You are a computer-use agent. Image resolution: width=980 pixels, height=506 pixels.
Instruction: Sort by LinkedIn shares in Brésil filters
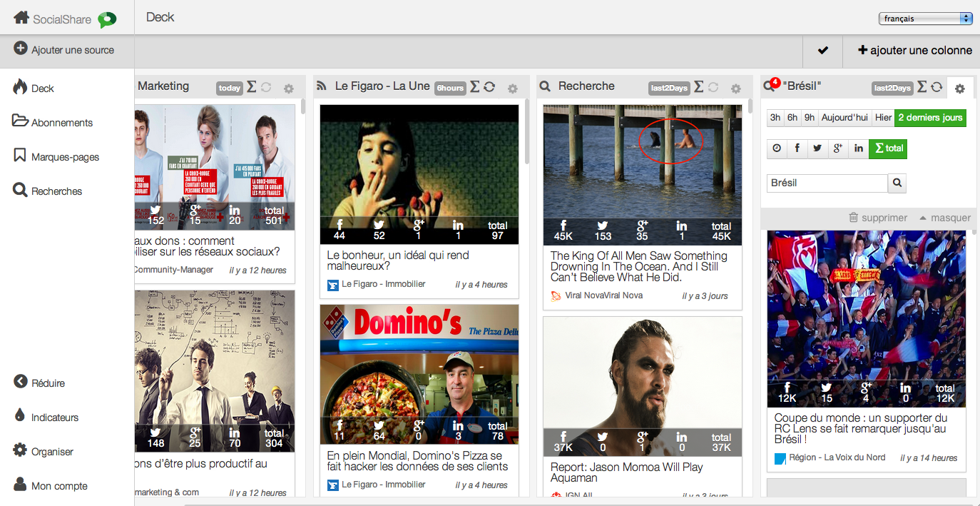pos(859,148)
